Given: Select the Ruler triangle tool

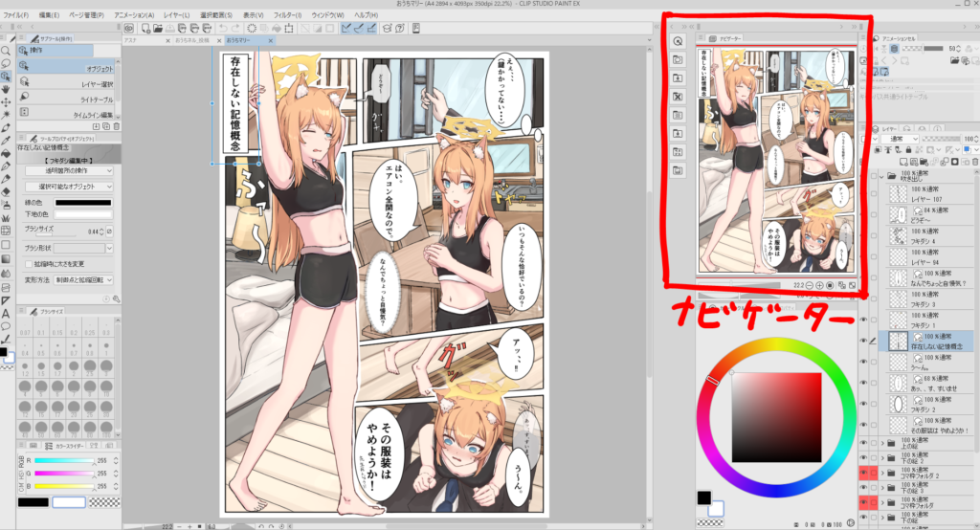Looking at the screenshot, I should [x=6, y=300].
